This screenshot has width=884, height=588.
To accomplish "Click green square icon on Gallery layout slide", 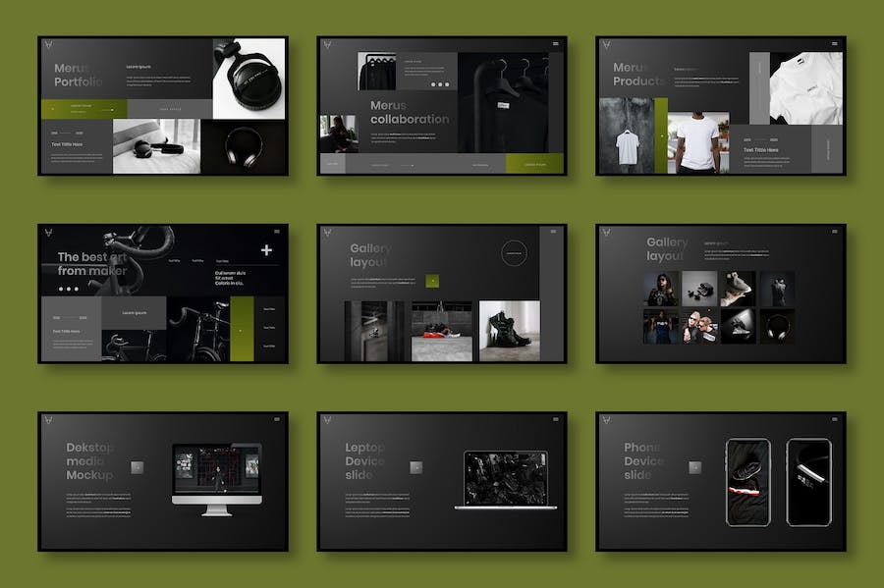I will tap(432, 281).
